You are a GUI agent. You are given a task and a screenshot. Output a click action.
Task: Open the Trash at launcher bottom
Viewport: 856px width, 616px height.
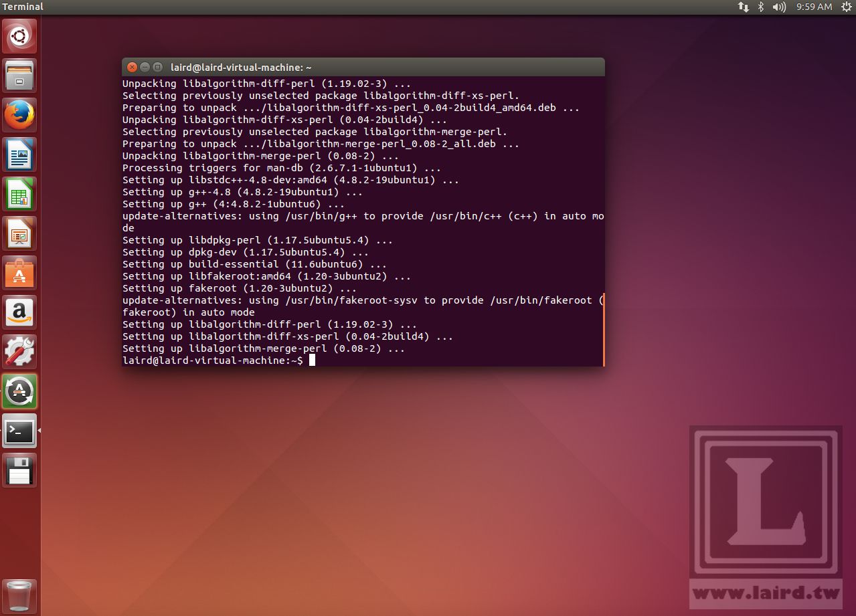pos(20,595)
